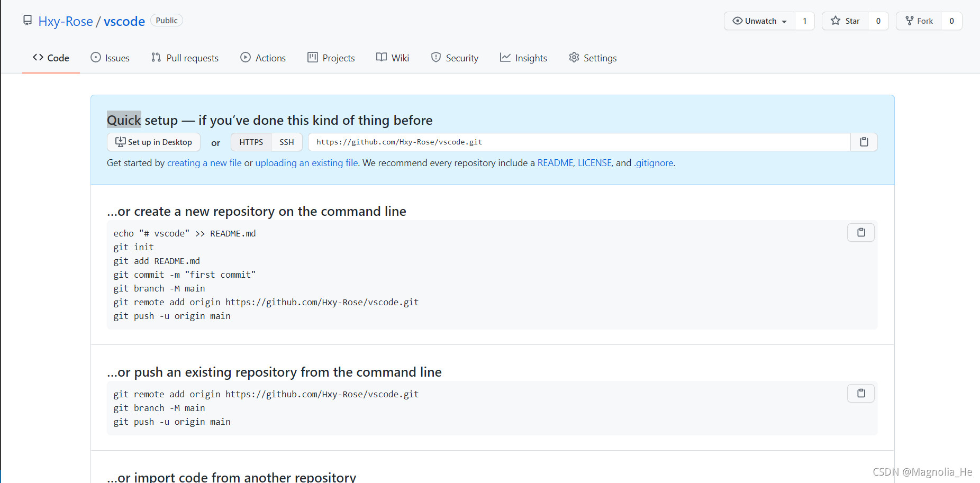Follow the uploading an existing file link

click(x=307, y=163)
